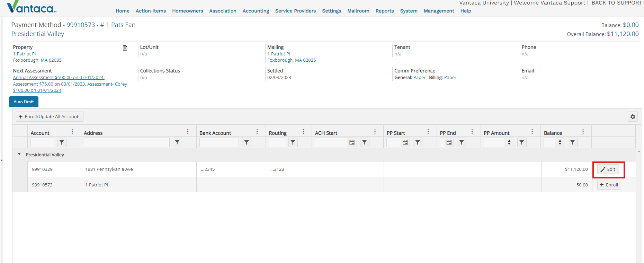Click the Vantaca logo
Screen dimensions: 644x263
coord(31,7)
